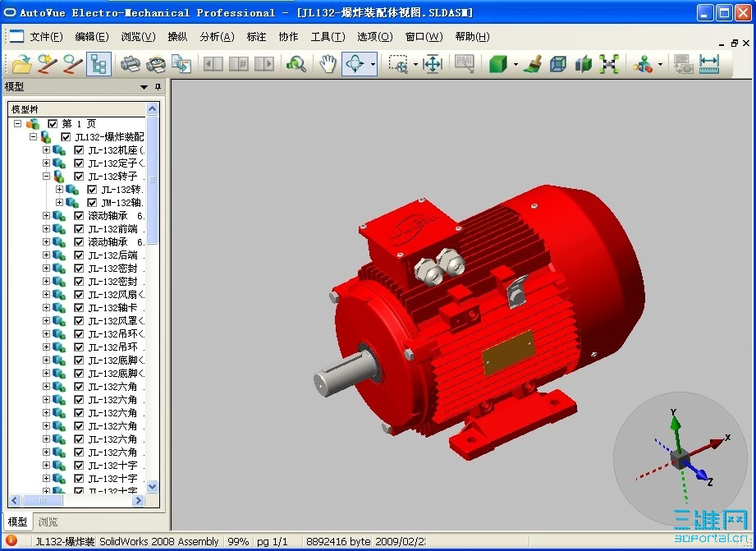The image size is (756, 551).
Task: Click the markup wand icon with star
Action: pyautogui.click(x=48, y=64)
